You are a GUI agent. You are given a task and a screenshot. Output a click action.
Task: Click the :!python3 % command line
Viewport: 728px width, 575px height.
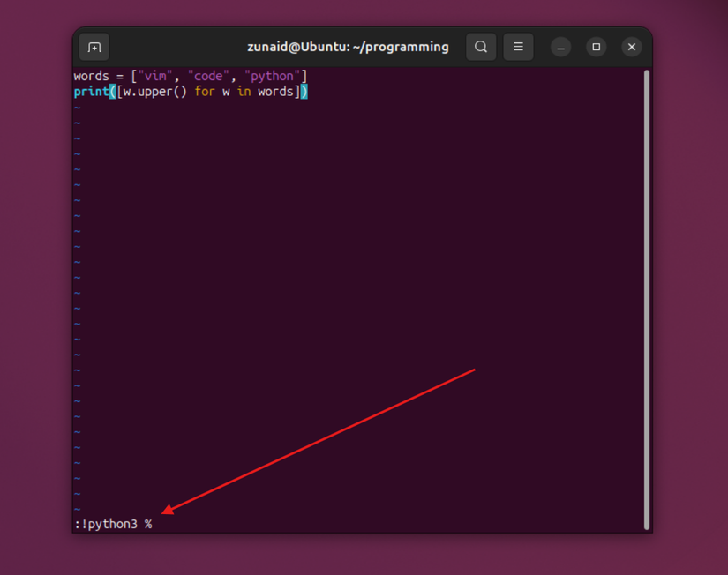click(113, 524)
